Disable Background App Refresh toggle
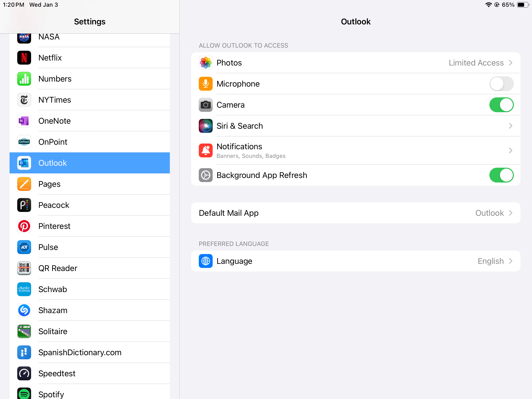Screen dimensions: 532x399 pos(501,175)
